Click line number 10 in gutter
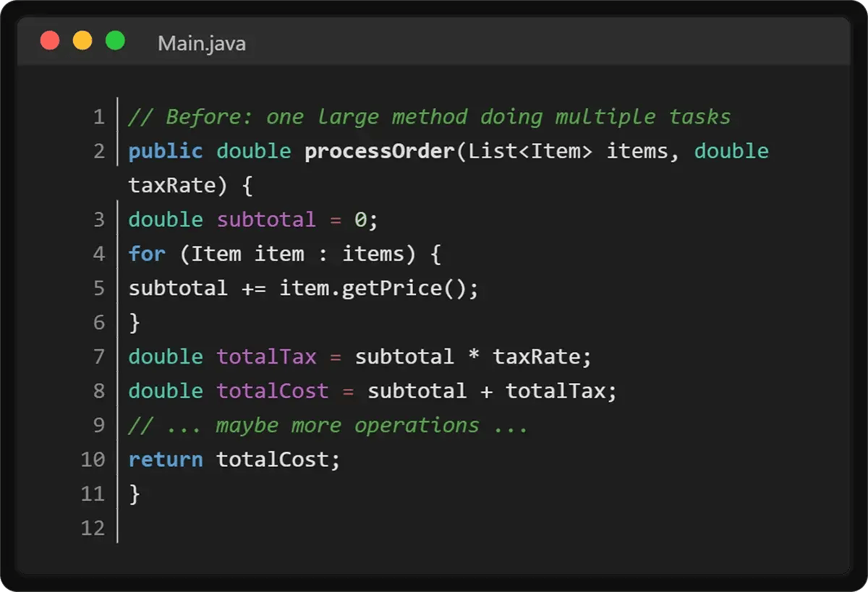 pyautogui.click(x=93, y=459)
